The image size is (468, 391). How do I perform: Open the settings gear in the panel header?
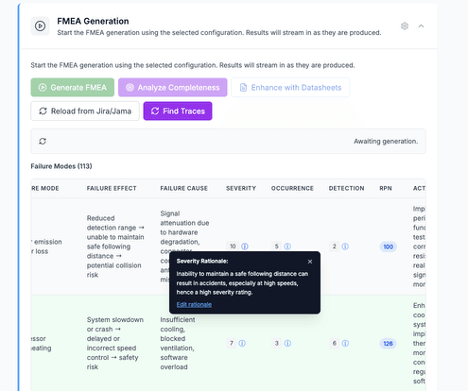click(404, 26)
